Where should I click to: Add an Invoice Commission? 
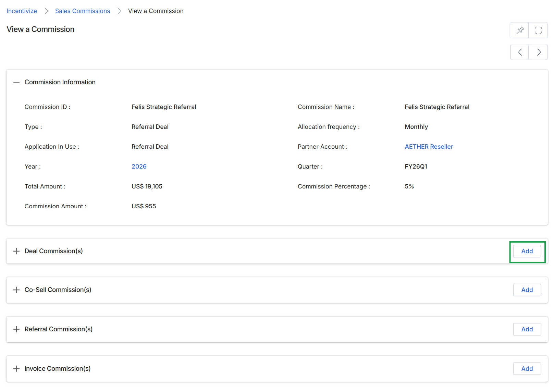[x=527, y=369]
